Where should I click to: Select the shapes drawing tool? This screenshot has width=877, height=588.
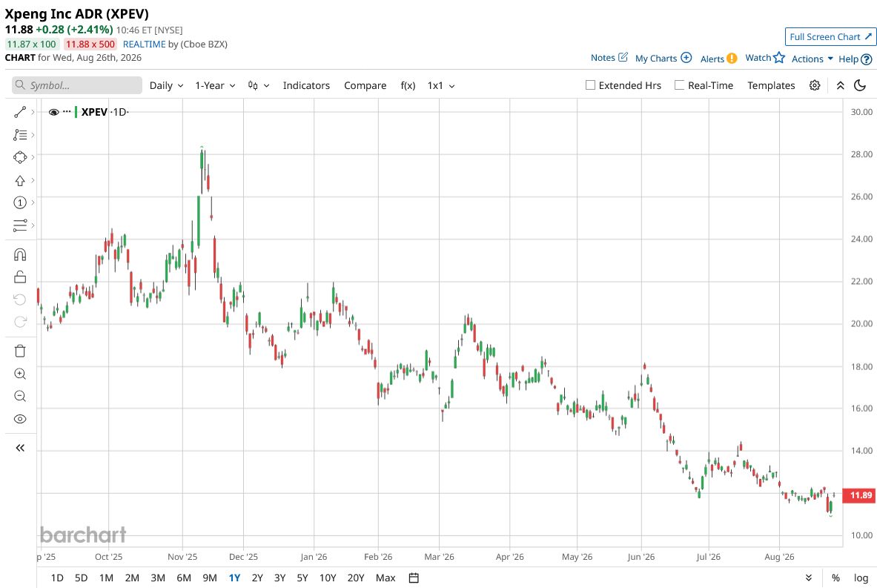coord(20,157)
